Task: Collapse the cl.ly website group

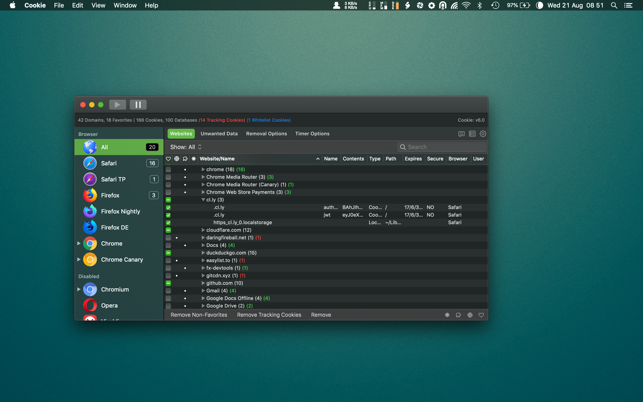Action: [x=203, y=200]
